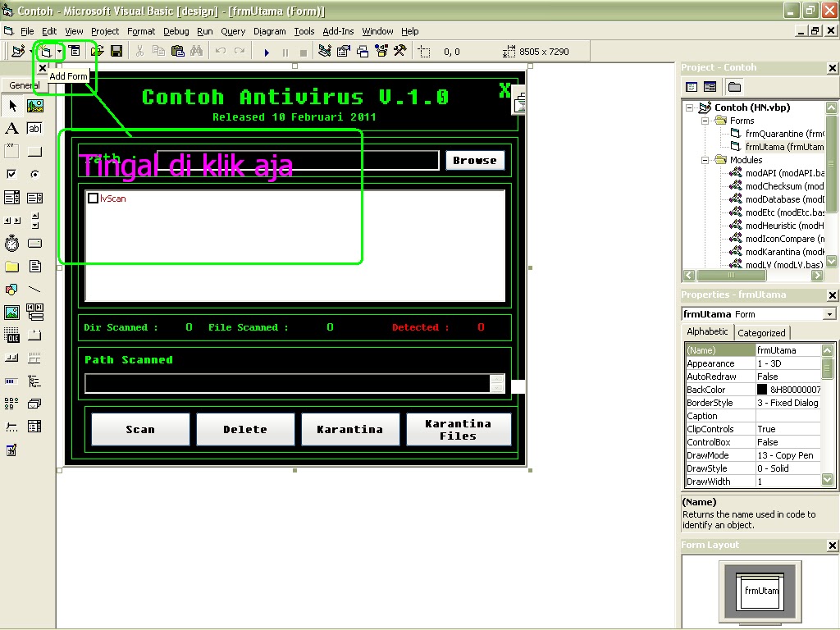Collapse the Forms folder node
Image resolution: width=840 pixels, height=630 pixels.
705,121
